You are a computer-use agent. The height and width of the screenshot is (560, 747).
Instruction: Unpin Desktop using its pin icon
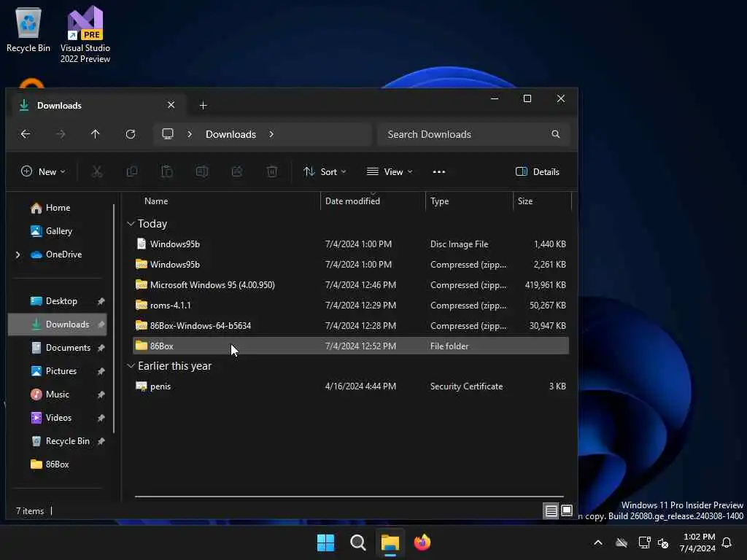[101, 301]
